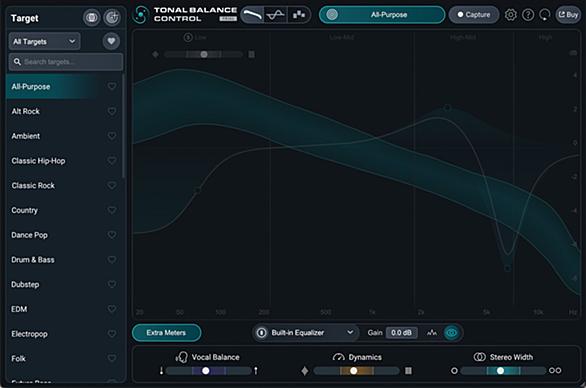Switch to the fine curve view icon
The image size is (586, 388).
pyautogui.click(x=275, y=15)
